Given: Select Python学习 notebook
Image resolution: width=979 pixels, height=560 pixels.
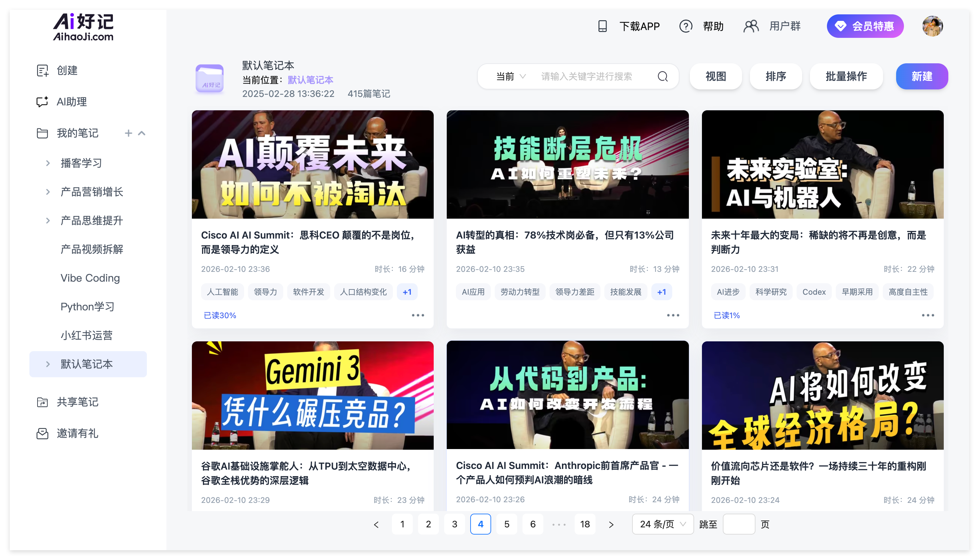Looking at the screenshot, I should click(87, 306).
